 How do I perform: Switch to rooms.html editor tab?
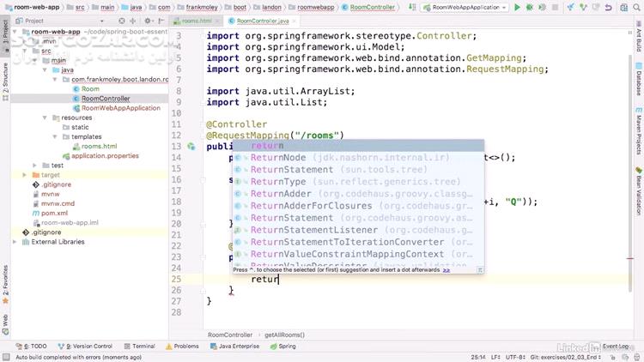click(197, 21)
